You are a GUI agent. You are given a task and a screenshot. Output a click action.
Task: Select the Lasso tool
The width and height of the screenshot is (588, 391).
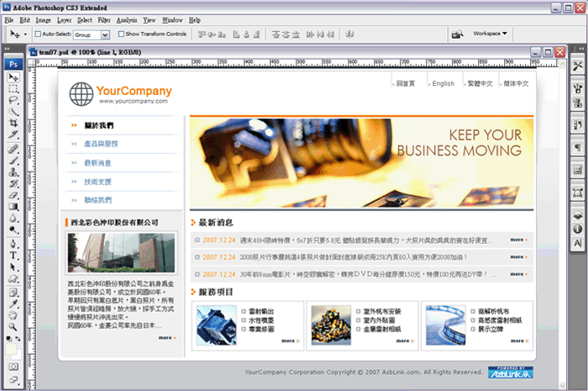tap(13, 99)
